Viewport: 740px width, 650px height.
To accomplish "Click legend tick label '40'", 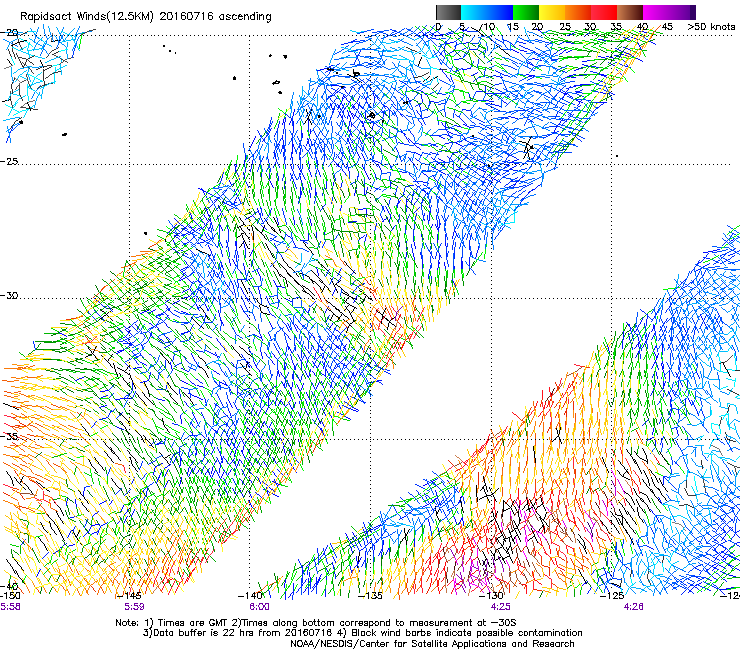I will pyautogui.click(x=642, y=27).
